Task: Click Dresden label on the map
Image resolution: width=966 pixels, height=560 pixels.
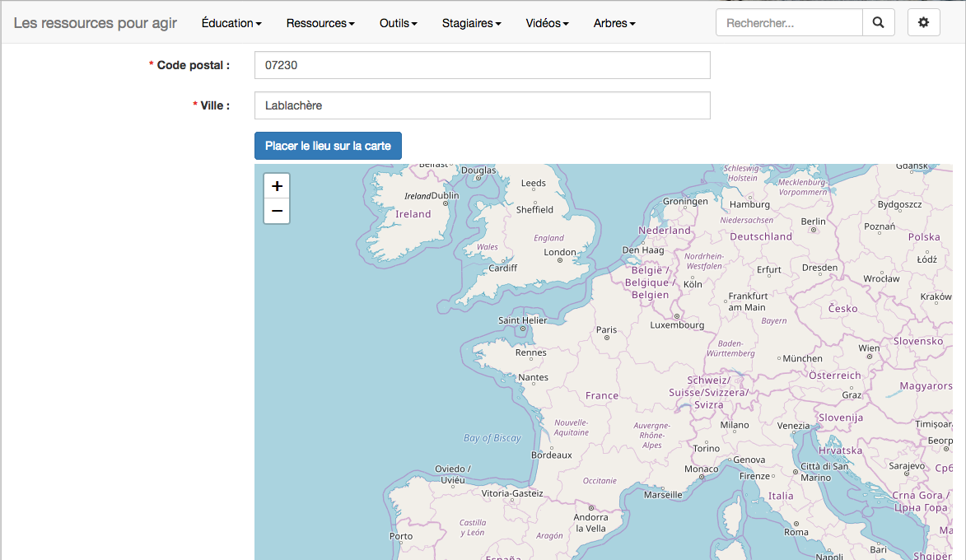Action: click(819, 268)
